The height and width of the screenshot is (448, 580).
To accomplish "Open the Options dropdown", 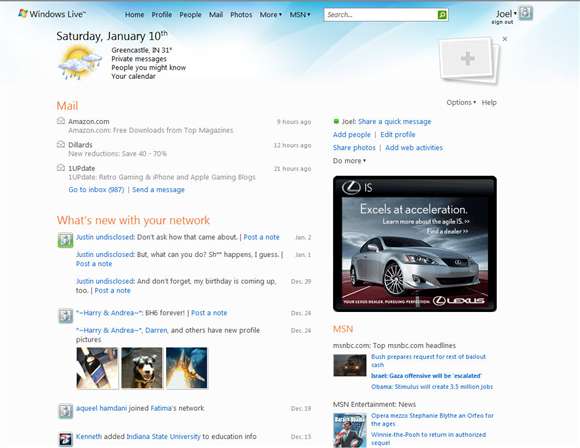I will point(461,102).
